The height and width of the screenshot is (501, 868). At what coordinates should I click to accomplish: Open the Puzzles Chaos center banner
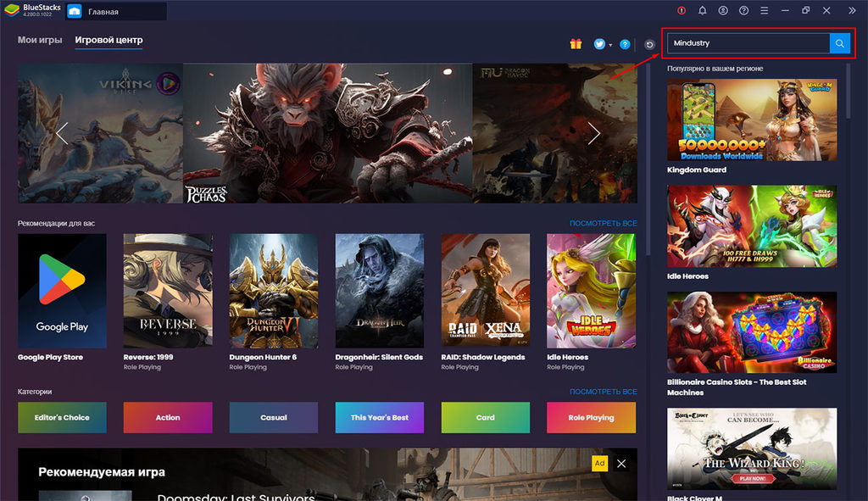[x=328, y=133]
